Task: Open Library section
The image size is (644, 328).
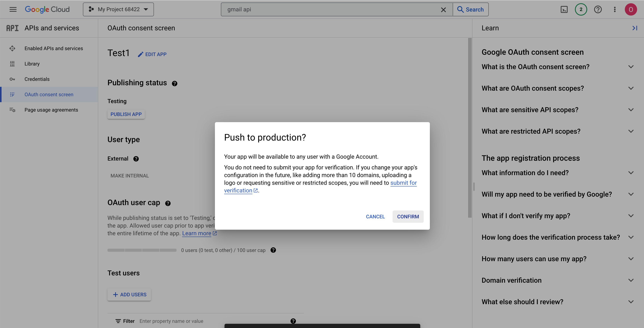Action: pos(32,64)
